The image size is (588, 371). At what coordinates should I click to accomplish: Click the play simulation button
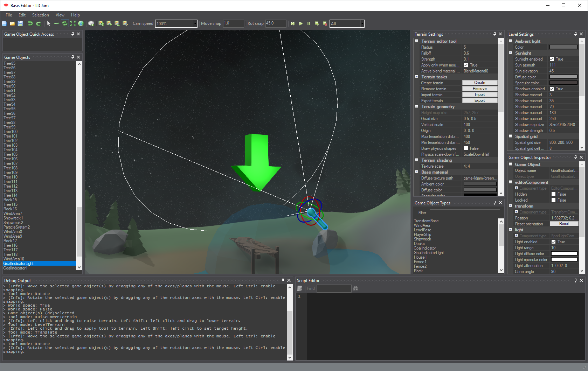(x=301, y=23)
